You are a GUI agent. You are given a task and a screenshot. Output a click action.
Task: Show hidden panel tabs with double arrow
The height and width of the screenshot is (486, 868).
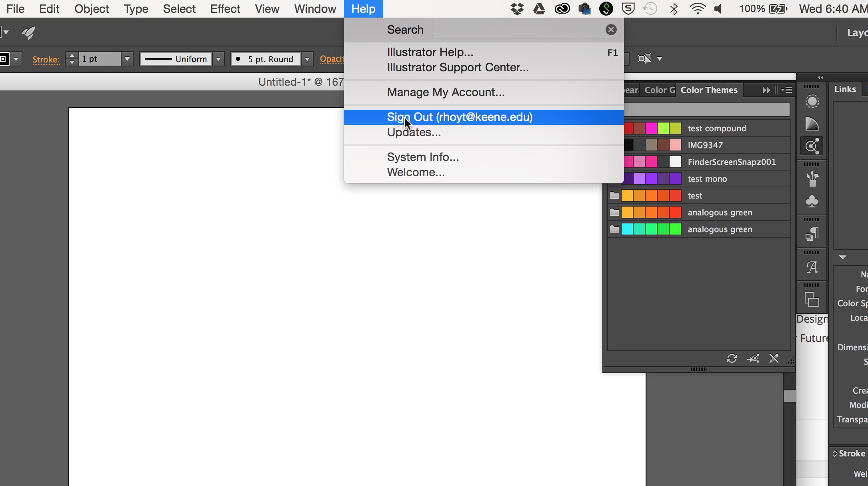pyautogui.click(x=766, y=90)
